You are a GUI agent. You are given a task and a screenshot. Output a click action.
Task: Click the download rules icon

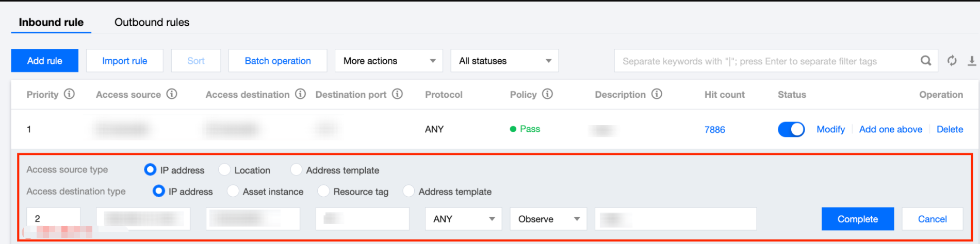[972, 61]
